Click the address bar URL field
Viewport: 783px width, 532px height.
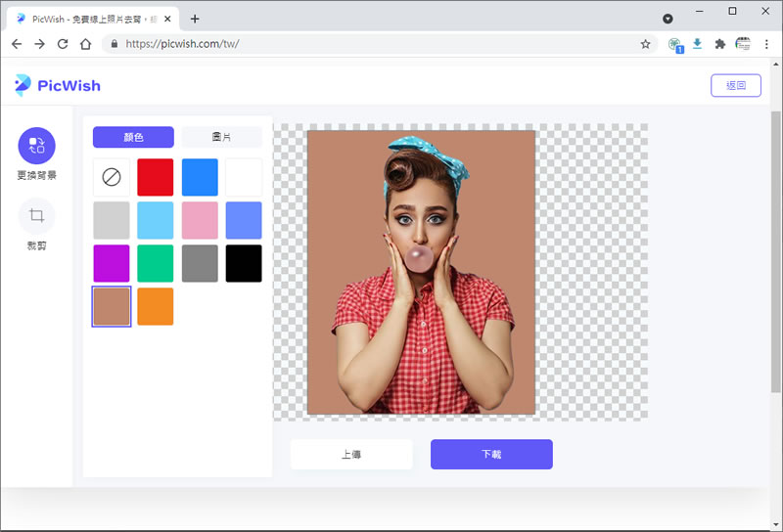(x=380, y=44)
